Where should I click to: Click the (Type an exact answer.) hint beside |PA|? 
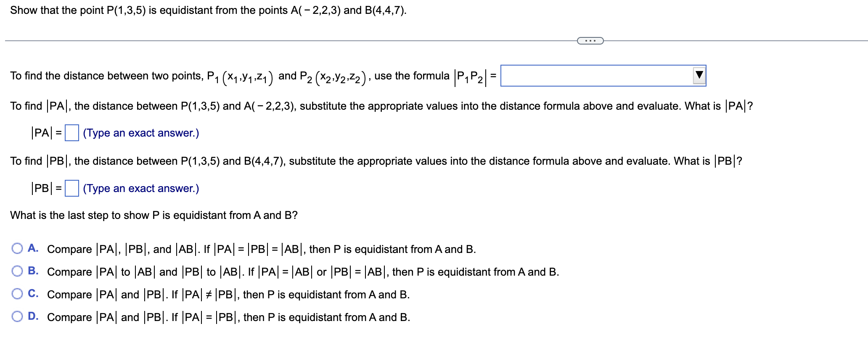(141, 133)
